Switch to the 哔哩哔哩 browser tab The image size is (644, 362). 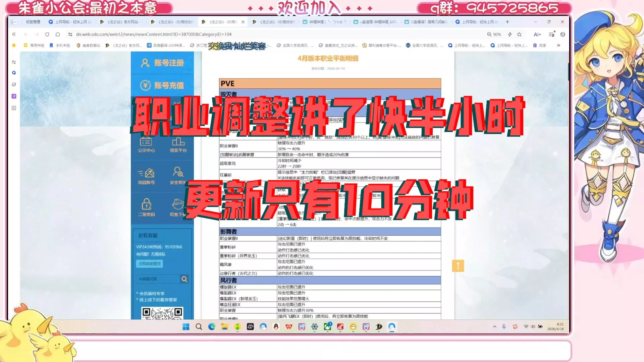(324, 22)
